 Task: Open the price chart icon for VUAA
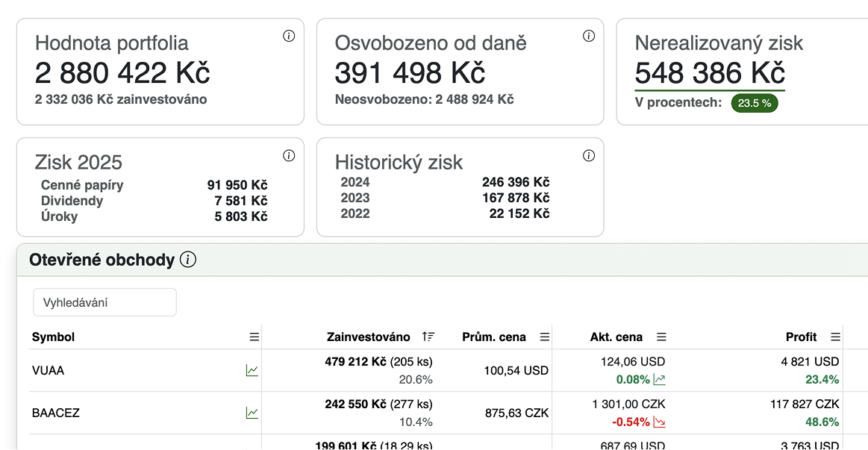[x=252, y=370]
